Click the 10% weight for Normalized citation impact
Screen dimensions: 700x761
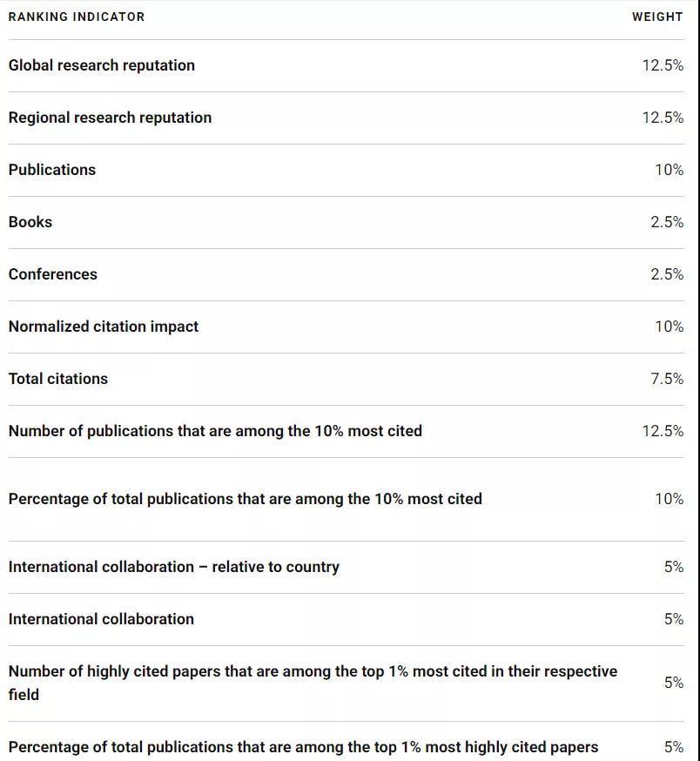pyautogui.click(x=669, y=327)
